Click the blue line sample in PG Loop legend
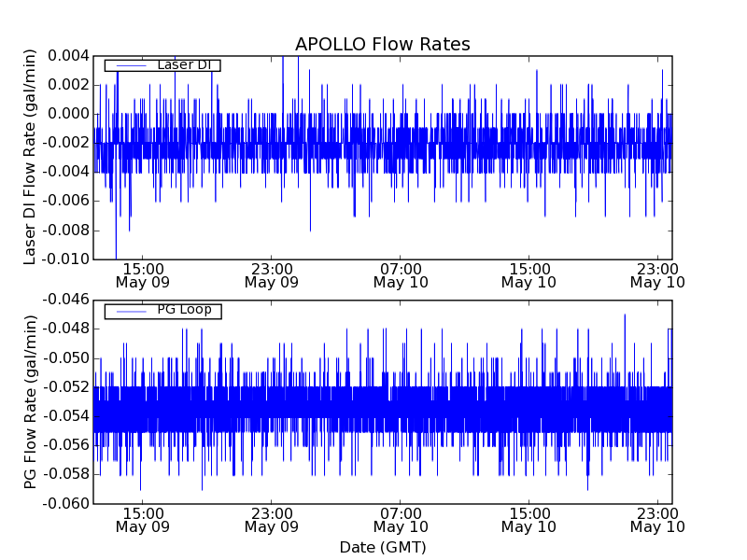 tap(129, 311)
